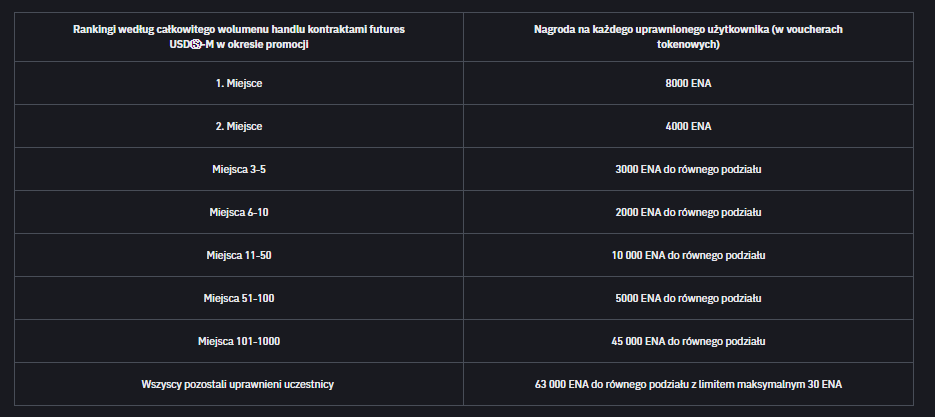Image resolution: width=935 pixels, height=417 pixels.
Task: Select the '2. Miejsce' row label
Action: (x=239, y=127)
